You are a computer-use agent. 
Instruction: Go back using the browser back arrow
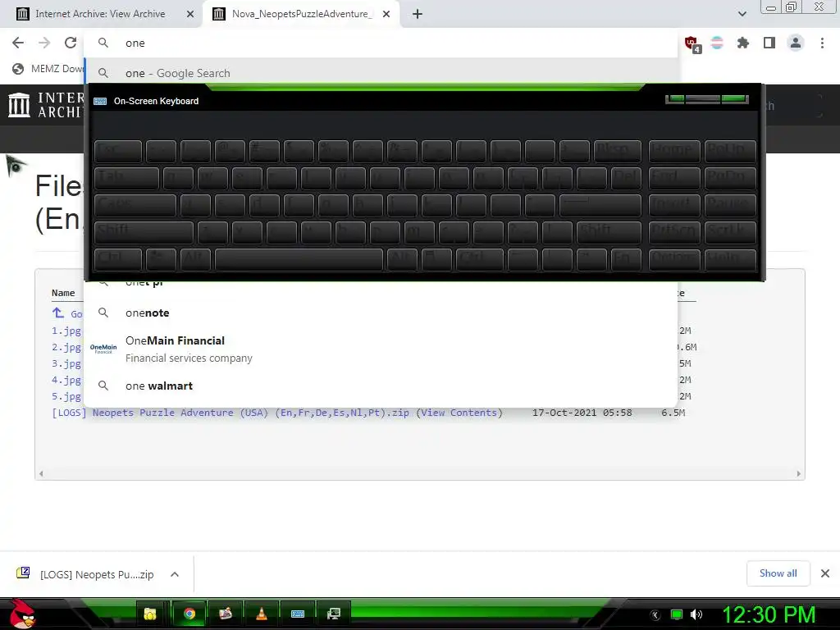[18, 43]
